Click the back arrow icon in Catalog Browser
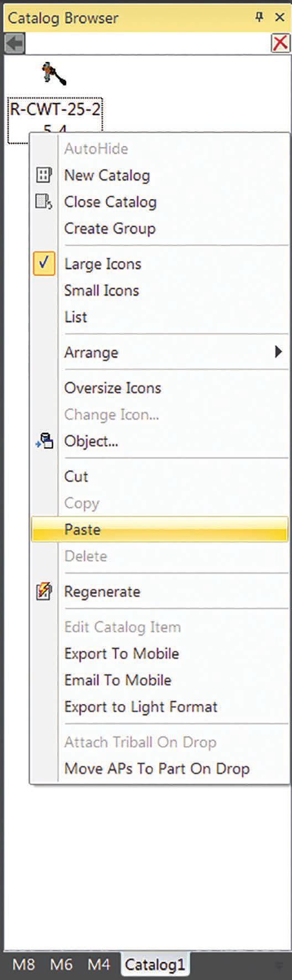The width and height of the screenshot is (292, 980). pos(14,43)
